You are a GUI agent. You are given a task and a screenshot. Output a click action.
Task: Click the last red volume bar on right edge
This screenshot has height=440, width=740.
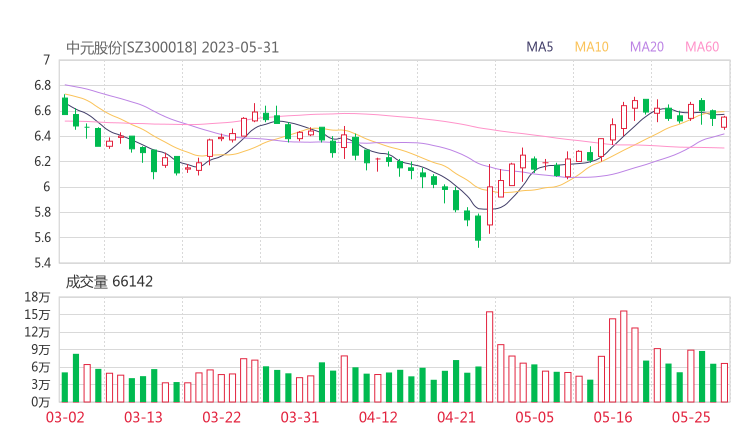point(724,383)
